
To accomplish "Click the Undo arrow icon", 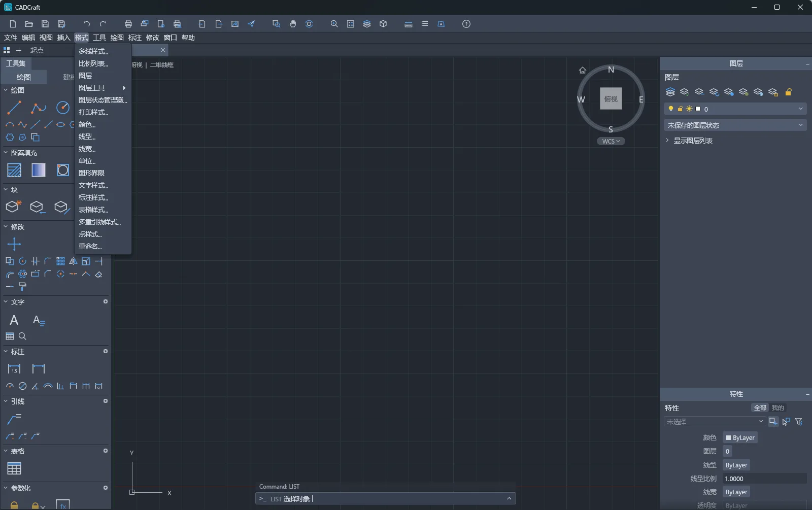I will click(x=87, y=24).
